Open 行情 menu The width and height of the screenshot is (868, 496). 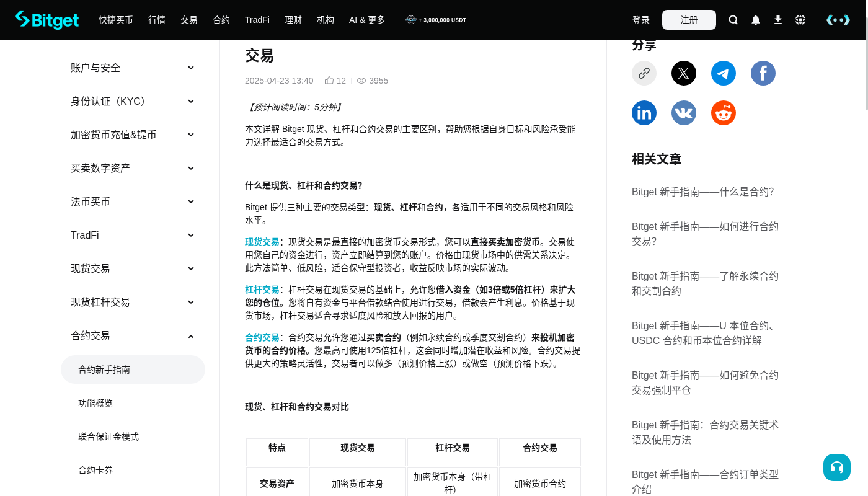[x=157, y=20]
